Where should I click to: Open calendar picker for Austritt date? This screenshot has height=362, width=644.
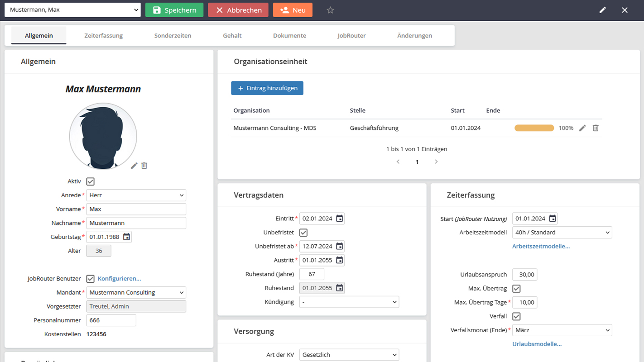339,260
